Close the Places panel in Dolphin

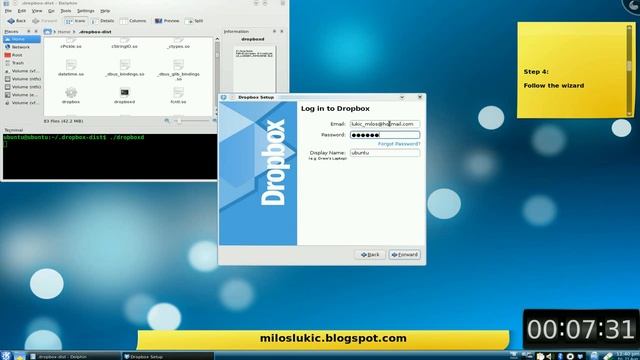click(x=36, y=31)
